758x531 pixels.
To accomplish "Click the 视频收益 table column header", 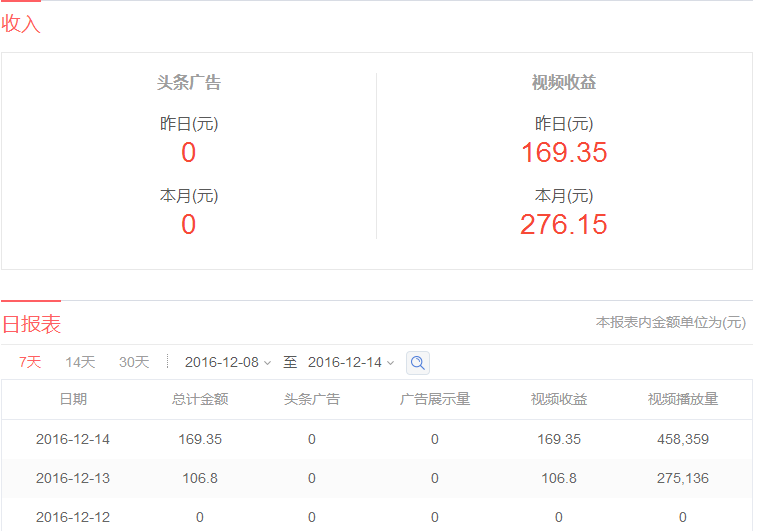I will tap(559, 399).
